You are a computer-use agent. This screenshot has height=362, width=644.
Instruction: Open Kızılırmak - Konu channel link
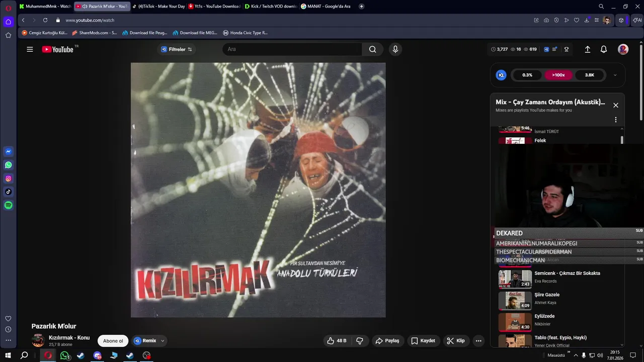click(69, 338)
